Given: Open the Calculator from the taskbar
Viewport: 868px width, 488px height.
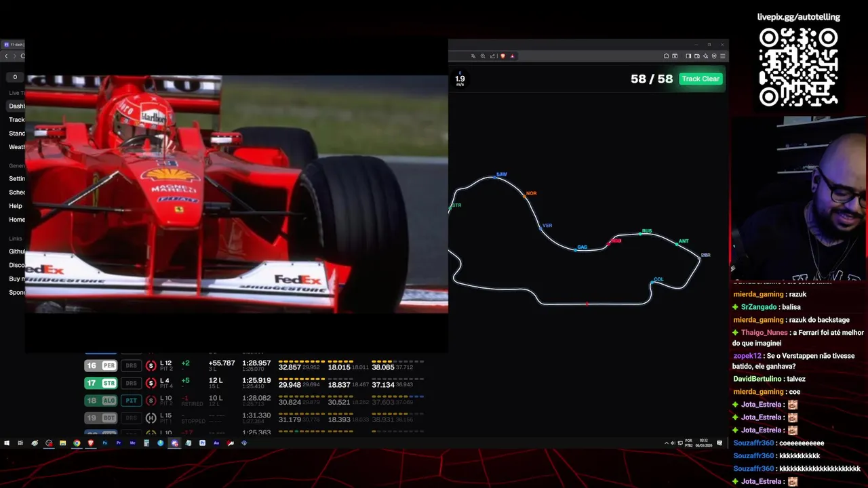Looking at the screenshot, I should [x=146, y=443].
